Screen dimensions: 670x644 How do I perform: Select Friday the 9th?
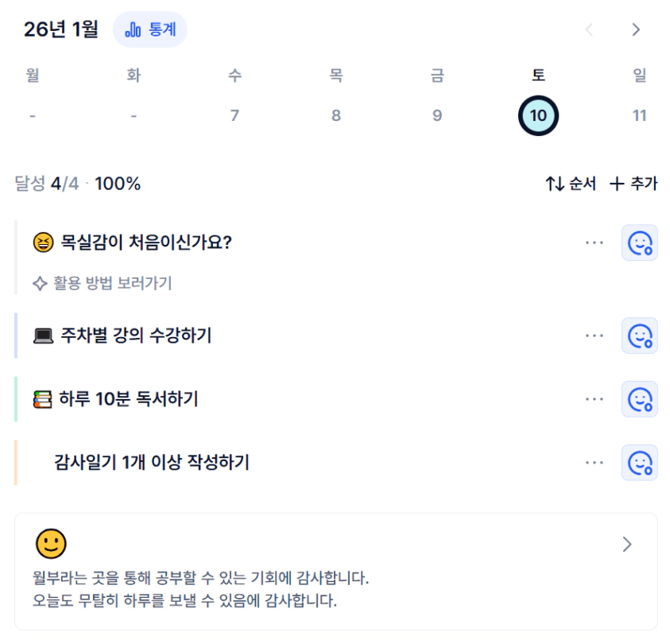(x=437, y=115)
